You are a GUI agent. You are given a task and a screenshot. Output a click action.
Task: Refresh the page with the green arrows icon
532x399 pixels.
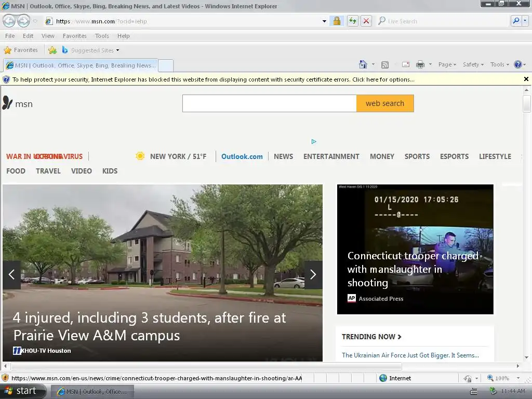(x=353, y=21)
